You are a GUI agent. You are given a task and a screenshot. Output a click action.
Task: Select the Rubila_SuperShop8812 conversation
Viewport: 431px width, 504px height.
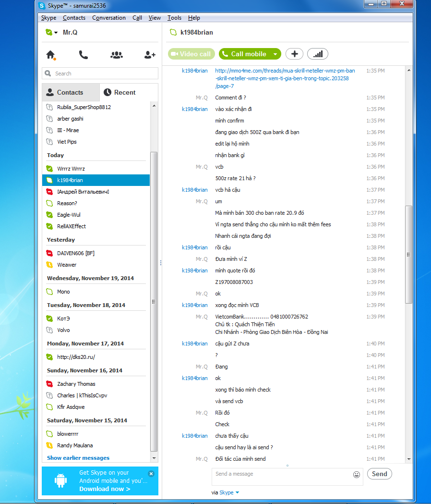coord(96,107)
